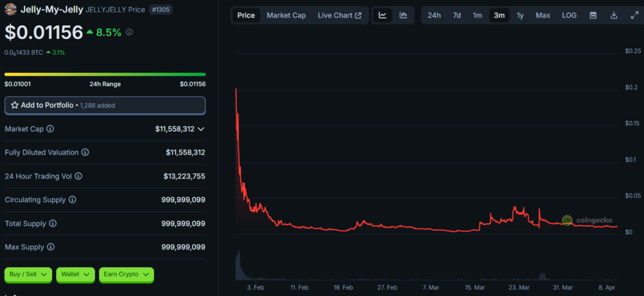
Task: Switch to the Market Cap tab
Action: pos(286,15)
